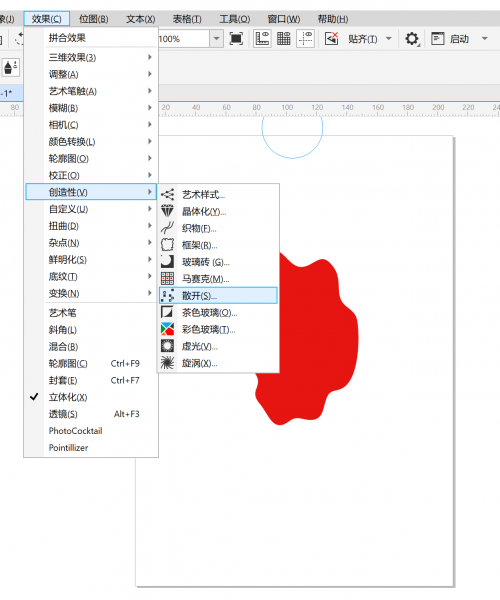Select the 旋涡(X) vortex icon
The height and width of the screenshot is (600, 500).
[167, 363]
